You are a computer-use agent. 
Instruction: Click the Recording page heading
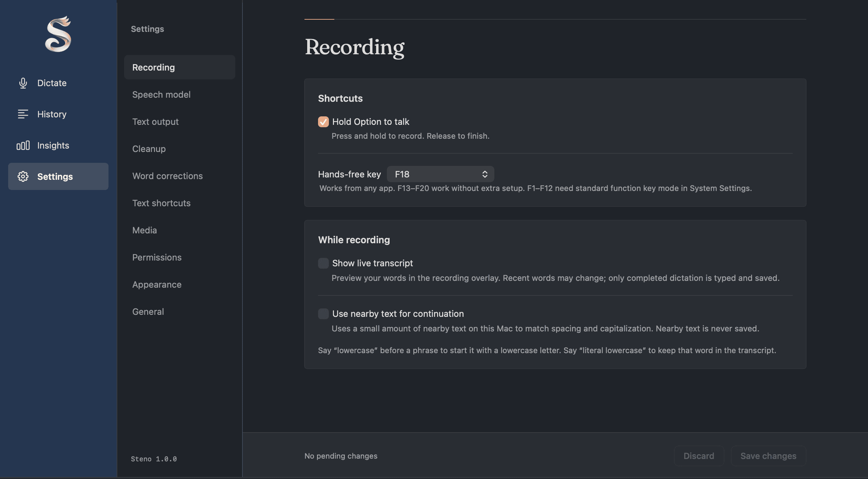pos(355,47)
